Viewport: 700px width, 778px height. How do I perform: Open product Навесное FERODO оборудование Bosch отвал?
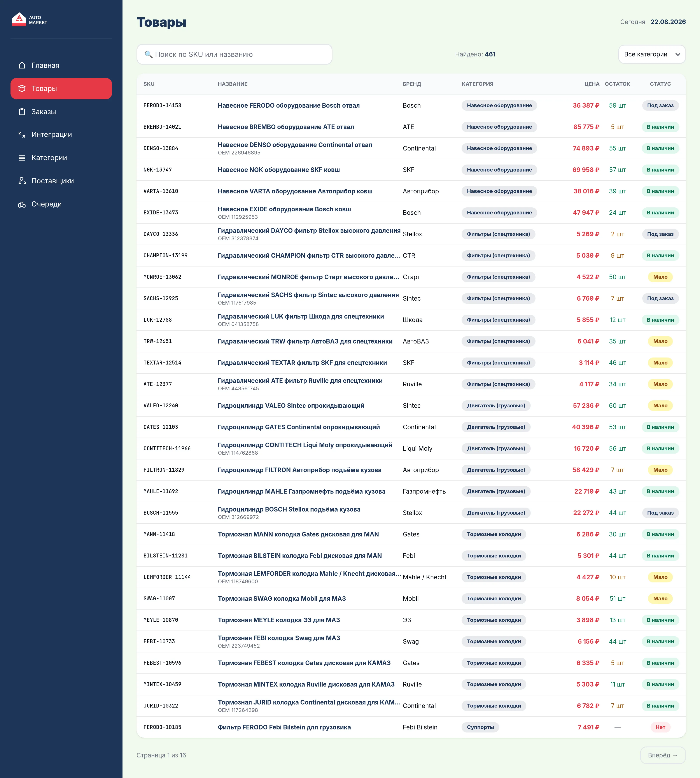pyautogui.click(x=289, y=105)
